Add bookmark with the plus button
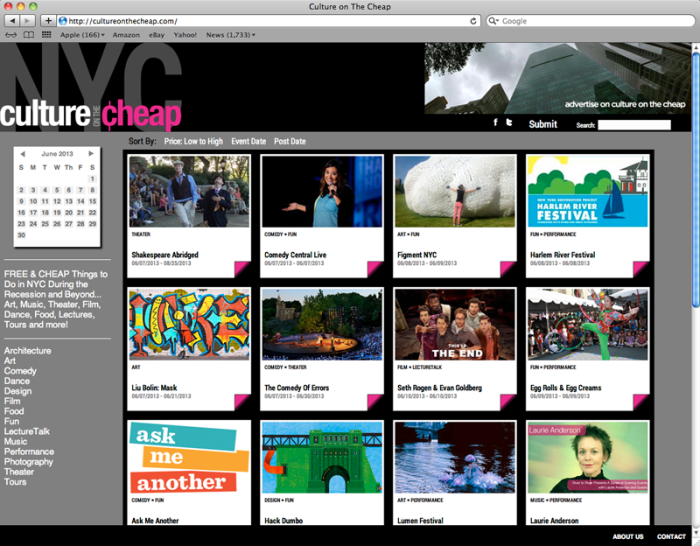700x546 pixels. coord(48,21)
